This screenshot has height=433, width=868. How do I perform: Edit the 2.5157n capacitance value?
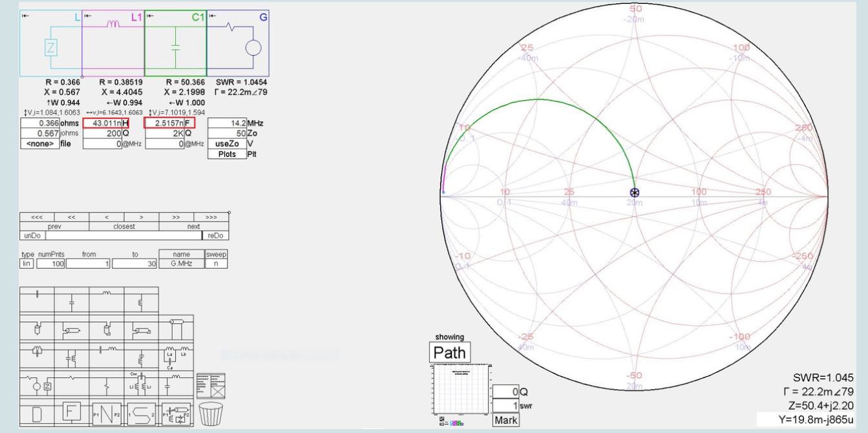coord(164,123)
